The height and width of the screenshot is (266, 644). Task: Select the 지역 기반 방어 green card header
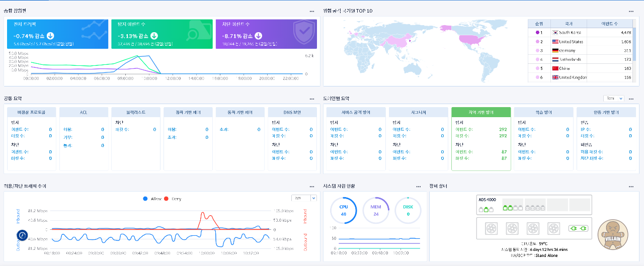[x=481, y=112]
